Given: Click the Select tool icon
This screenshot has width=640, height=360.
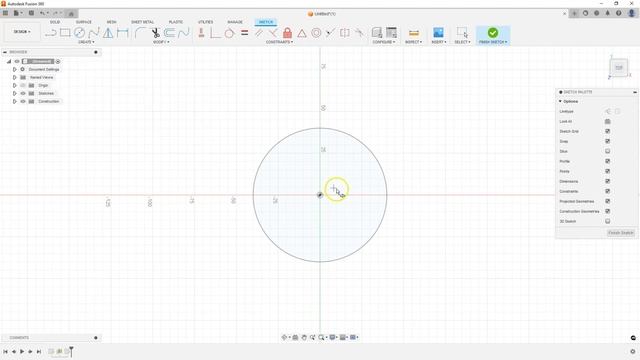Looking at the screenshot, I should tap(462, 33).
